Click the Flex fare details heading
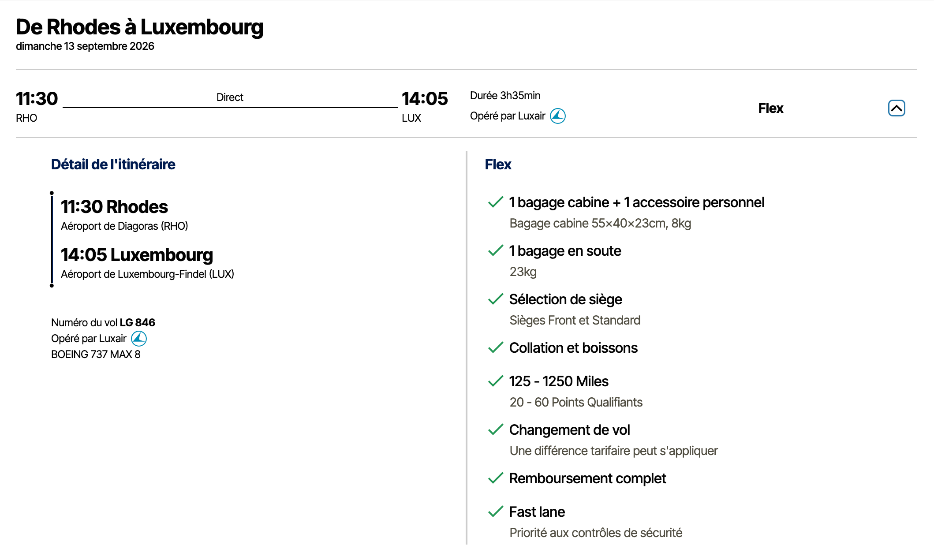This screenshot has height=560, width=934. tap(498, 164)
